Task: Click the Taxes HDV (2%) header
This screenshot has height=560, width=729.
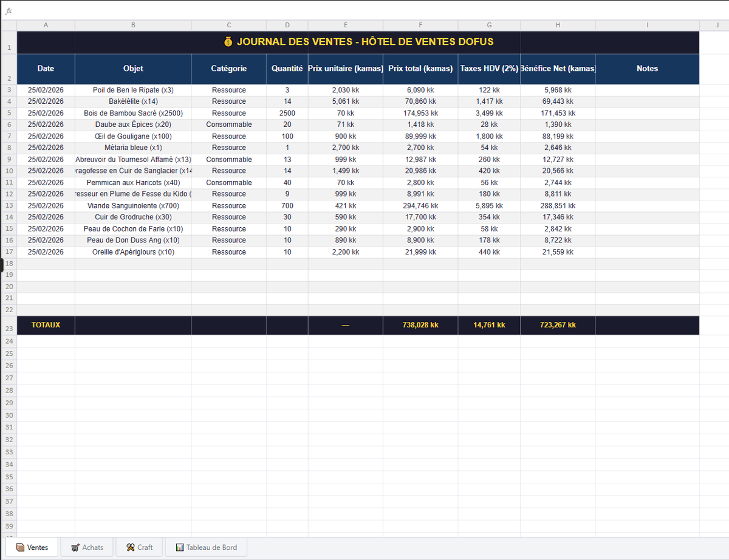Action: [490, 69]
